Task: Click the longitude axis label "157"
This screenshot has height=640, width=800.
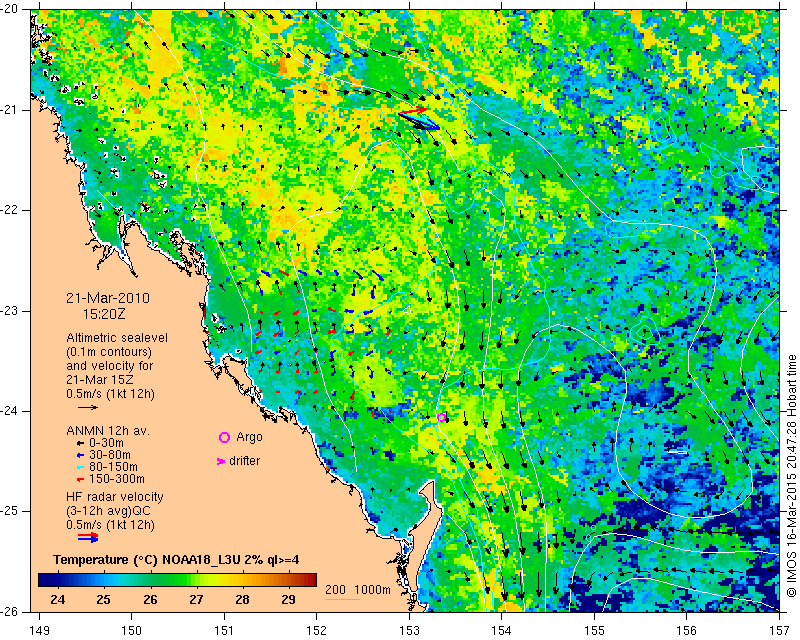Action: coord(780,630)
